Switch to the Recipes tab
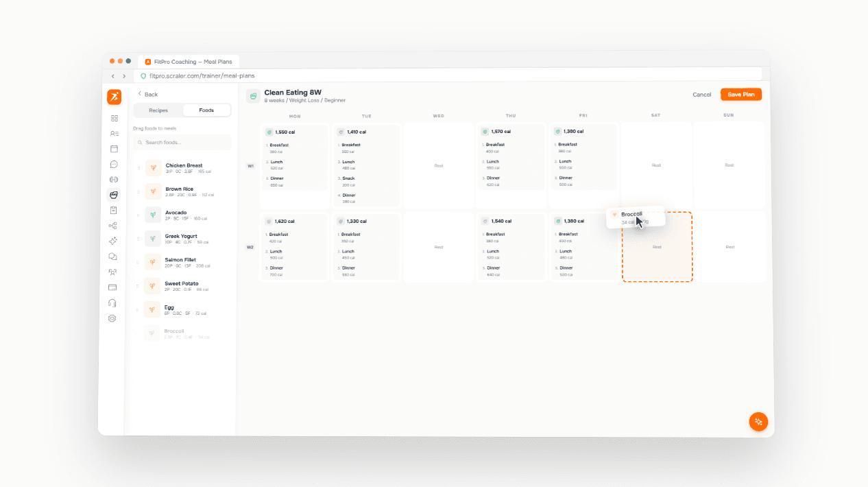Image resolution: width=868 pixels, height=487 pixels. coord(158,110)
